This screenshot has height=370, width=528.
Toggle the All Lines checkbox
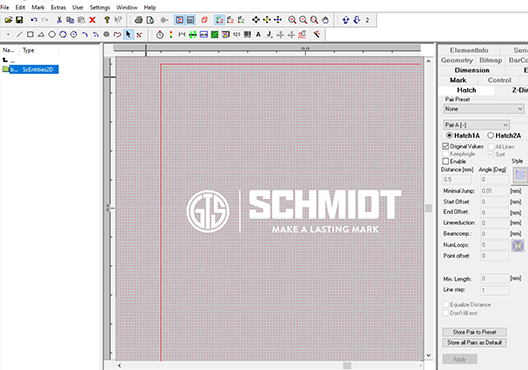(x=491, y=146)
